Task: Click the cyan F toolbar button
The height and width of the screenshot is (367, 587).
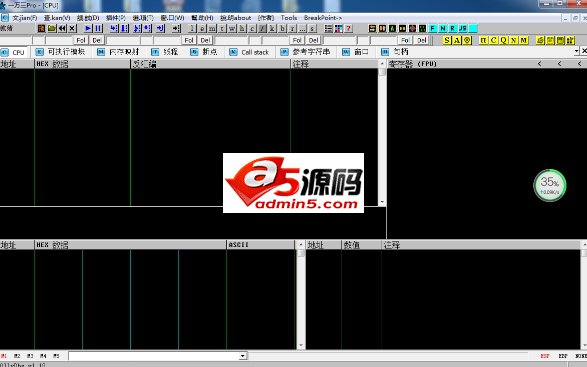Action: pyautogui.click(x=433, y=28)
